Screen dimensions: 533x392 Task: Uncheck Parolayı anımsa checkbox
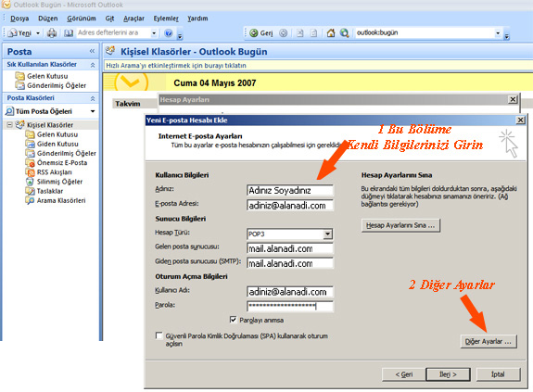pos(234,320)
